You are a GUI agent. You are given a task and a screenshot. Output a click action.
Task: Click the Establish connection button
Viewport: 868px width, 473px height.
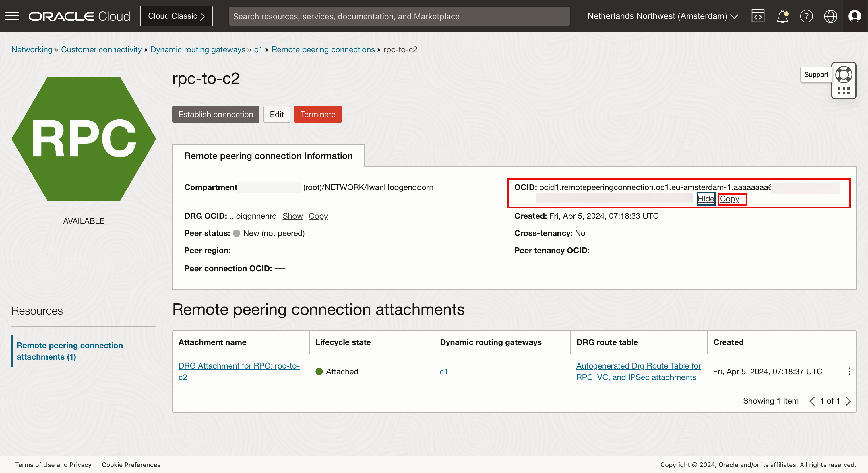click(215, 114)
